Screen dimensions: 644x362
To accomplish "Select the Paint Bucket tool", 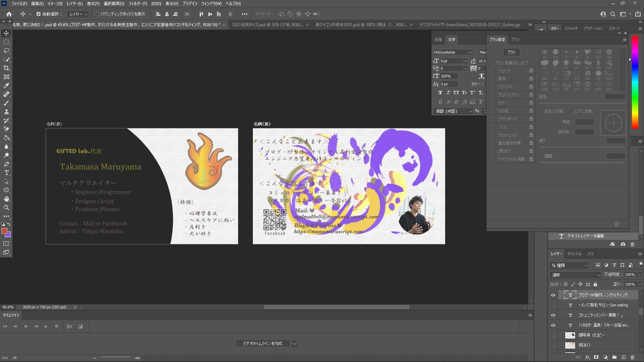I will [6, 138].
